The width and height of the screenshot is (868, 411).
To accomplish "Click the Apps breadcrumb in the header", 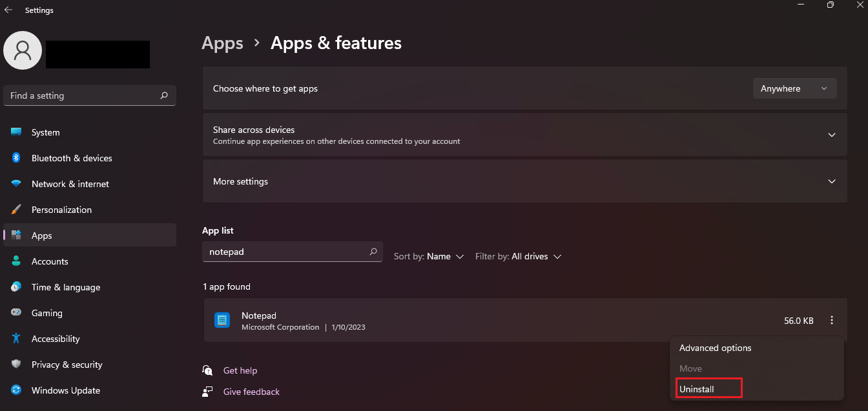I will [222, 43].
